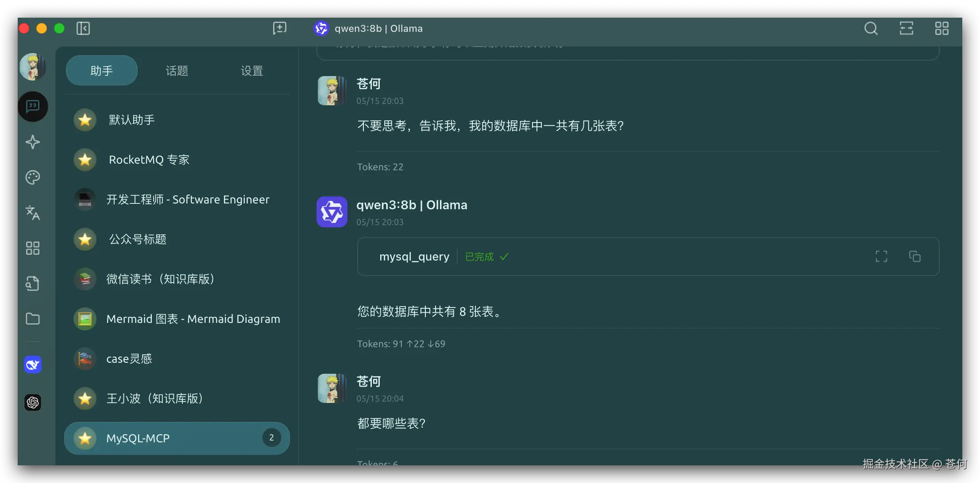Open the files folder icon
The image size is (980, 483).
(33, 319)
